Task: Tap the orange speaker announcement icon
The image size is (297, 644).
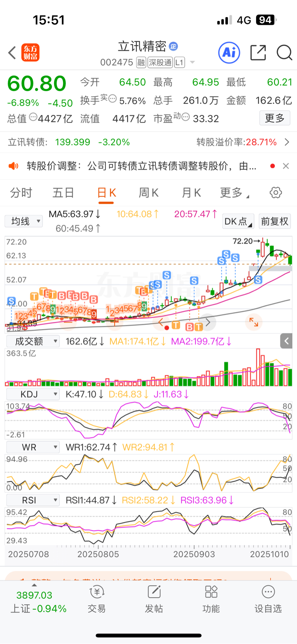Action: coord(14,166)
